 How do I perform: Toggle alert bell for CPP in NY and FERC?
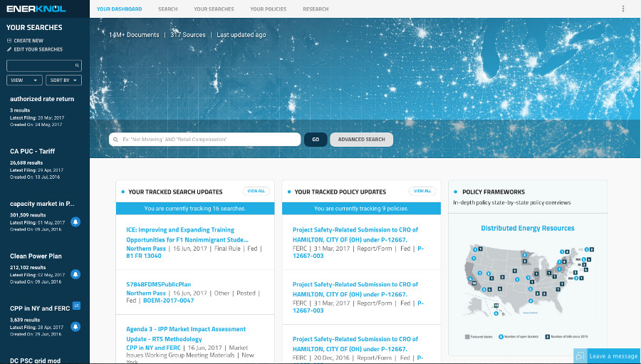click(75, 326)
